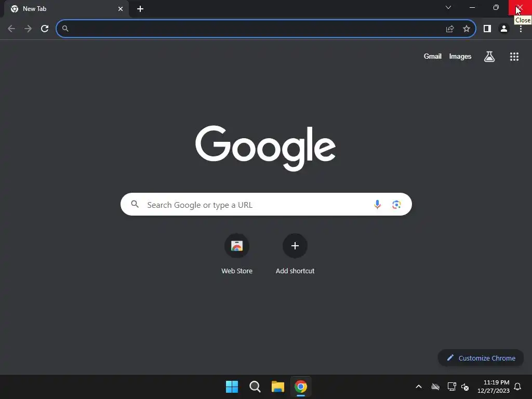532x399 pixels.
Task: Close the Chrome window
Action: [x=520, y=7]
